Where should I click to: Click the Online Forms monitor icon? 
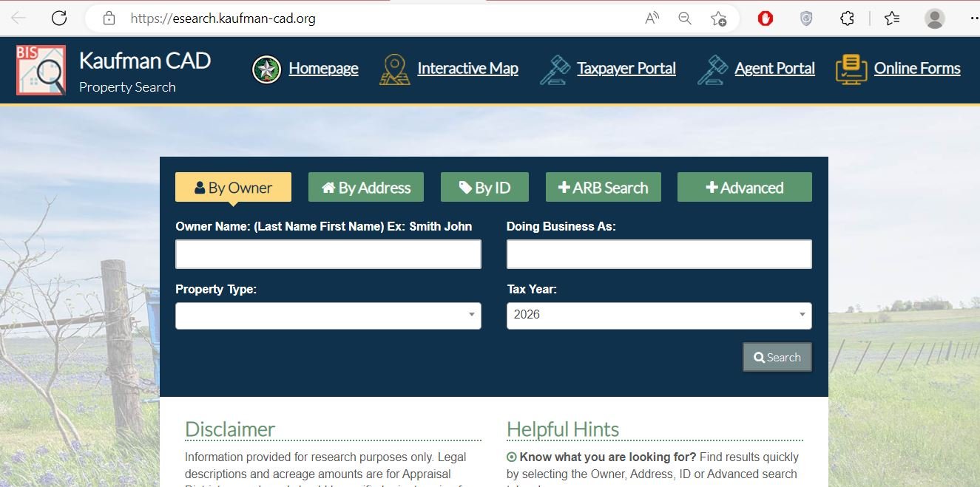[851, 69]
